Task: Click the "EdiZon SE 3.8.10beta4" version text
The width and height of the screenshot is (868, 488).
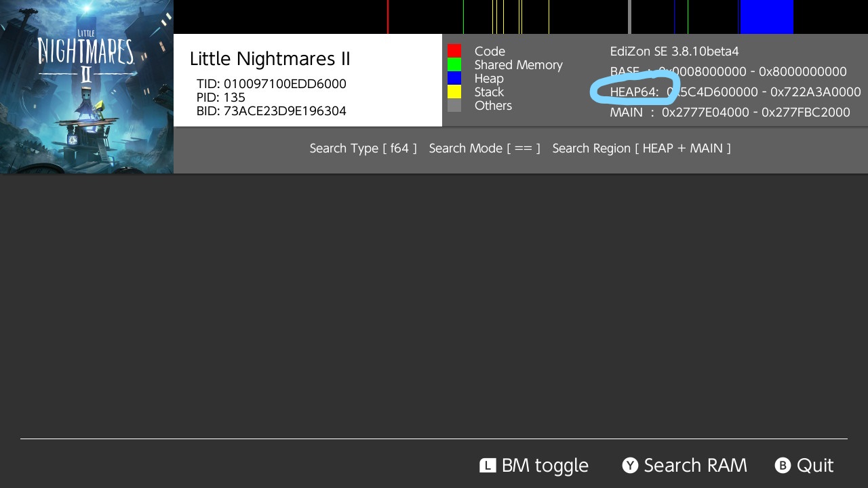Action: 675,52
